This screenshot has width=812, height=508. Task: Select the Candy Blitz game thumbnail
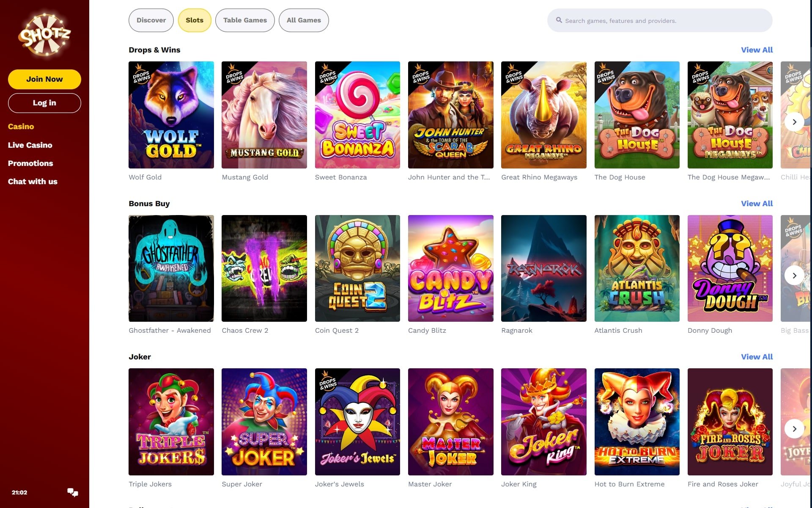pyautogui.click(x=450, y=268)
